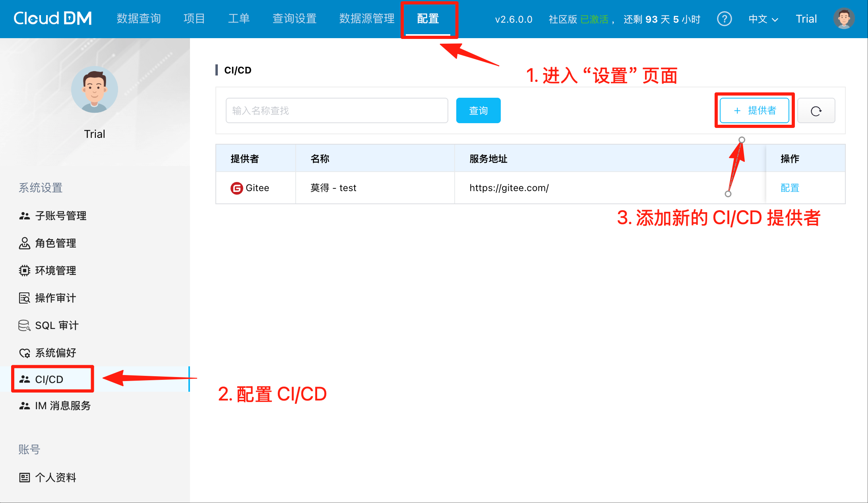This screenshot has height=503, width=868.
Task: Open the 工单 top menu
Action: (x=239, y=19)
